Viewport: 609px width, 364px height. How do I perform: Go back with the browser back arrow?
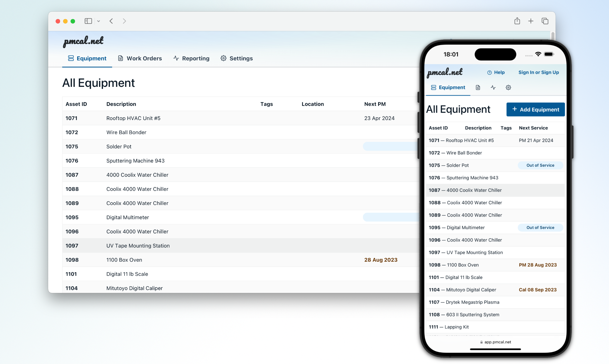coord(111,21)
